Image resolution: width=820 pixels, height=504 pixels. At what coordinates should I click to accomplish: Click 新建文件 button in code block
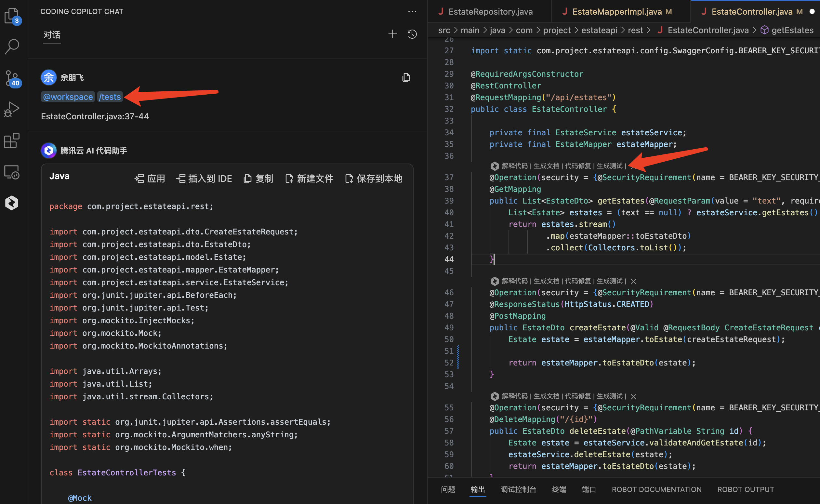tap(309, 179)
